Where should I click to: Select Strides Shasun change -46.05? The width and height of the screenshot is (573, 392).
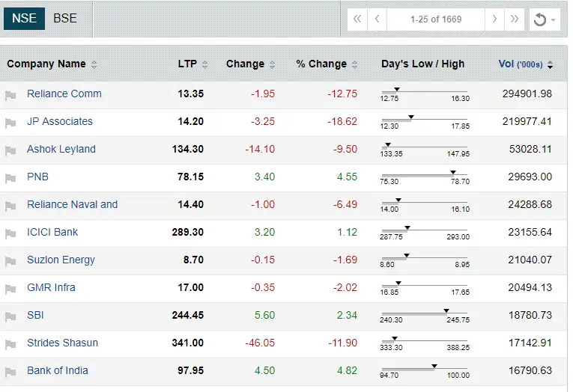pos(260,343)
